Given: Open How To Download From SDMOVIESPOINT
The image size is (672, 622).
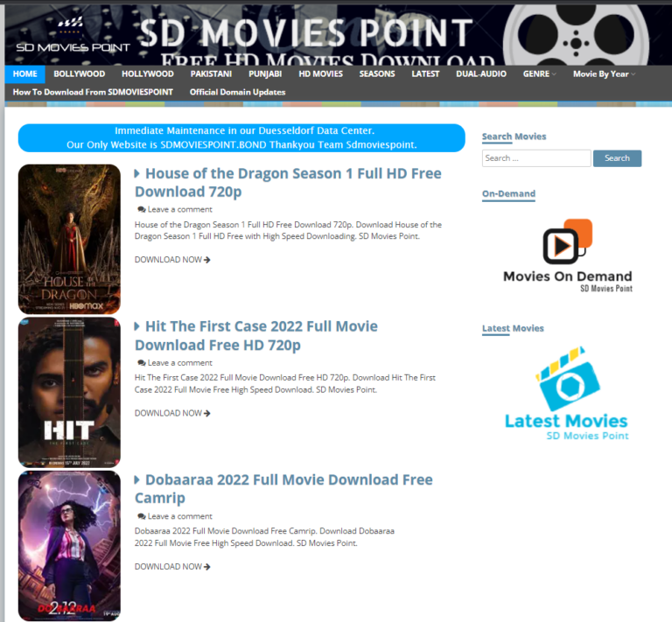Looking at the screenshot, I should pyautogui.click(x=93, y=92).
